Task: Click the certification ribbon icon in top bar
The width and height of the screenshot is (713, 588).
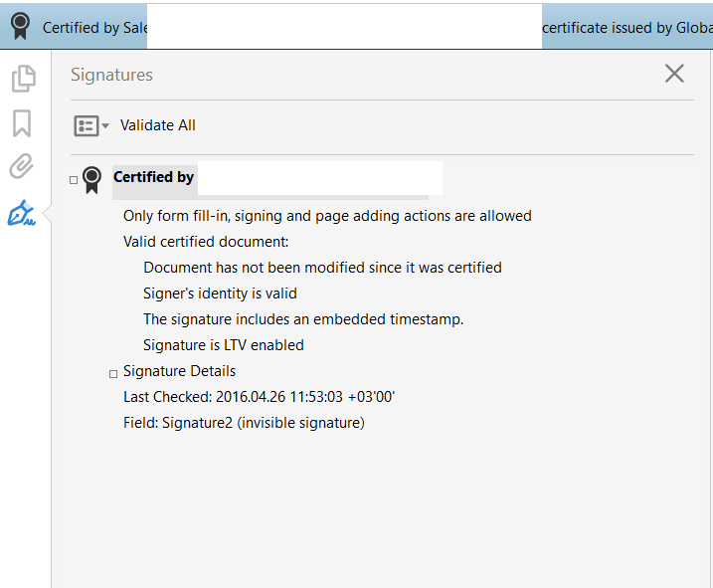Action: 19,27
